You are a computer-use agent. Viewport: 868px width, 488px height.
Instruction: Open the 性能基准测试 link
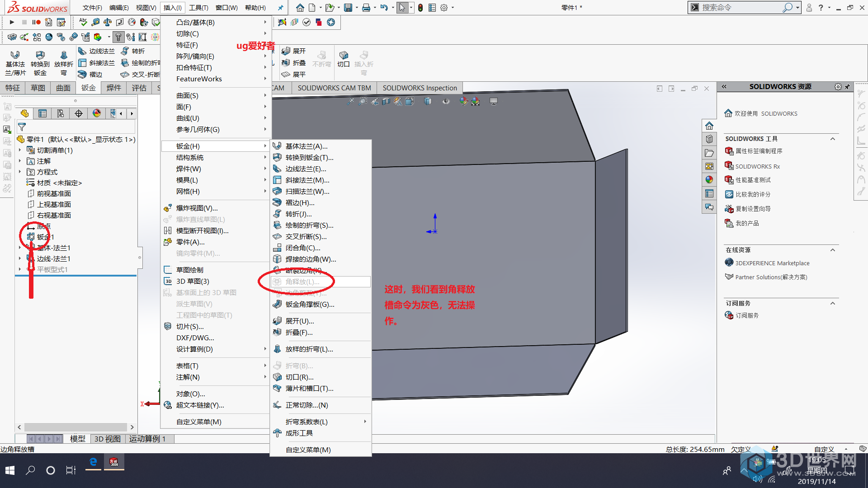(x=753, y=180)
